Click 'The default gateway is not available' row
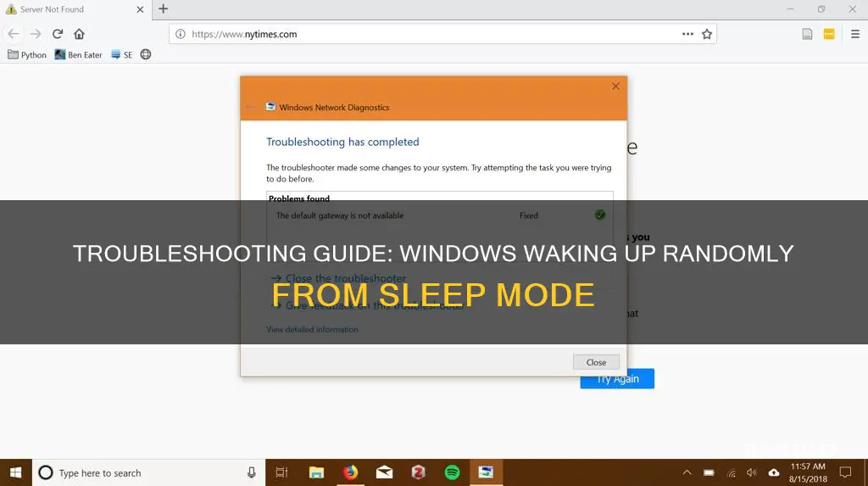 click(440, 215)
